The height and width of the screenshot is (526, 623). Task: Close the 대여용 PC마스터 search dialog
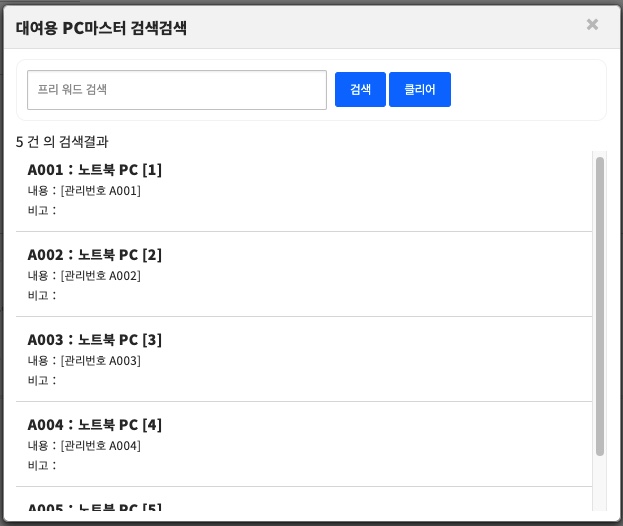coord(592,25)
